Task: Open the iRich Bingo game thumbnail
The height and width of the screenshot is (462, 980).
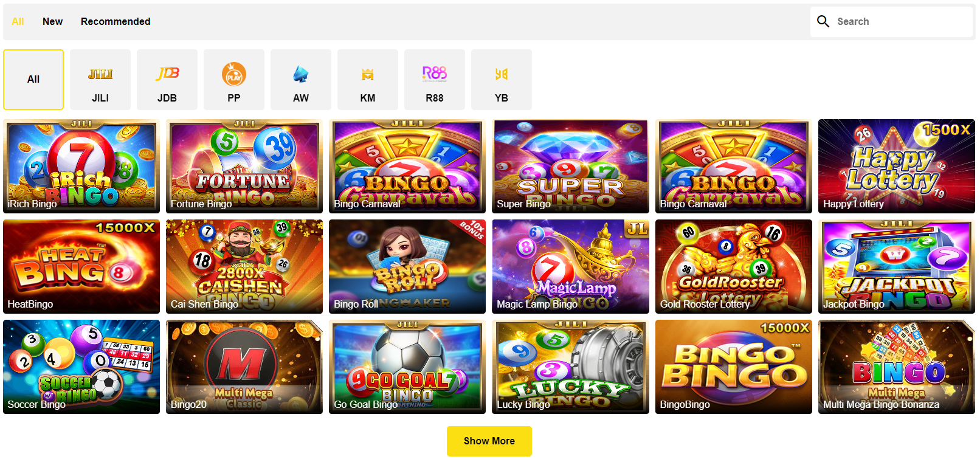Action: 81,166
